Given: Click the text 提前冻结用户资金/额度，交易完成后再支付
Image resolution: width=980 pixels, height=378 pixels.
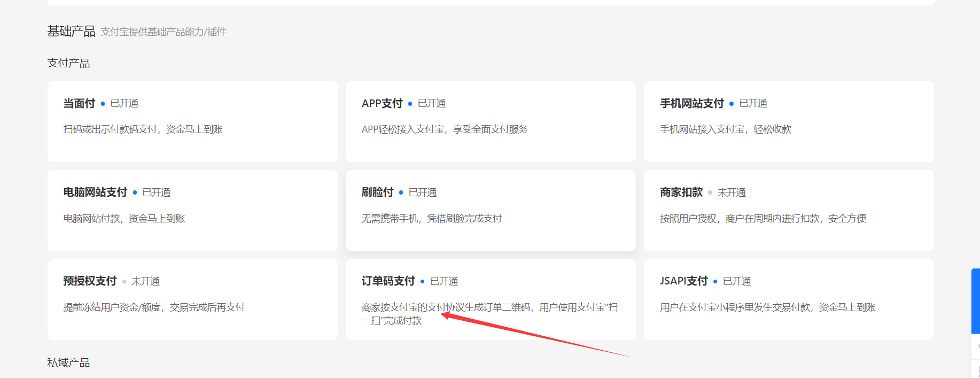Looking at the screenshot, I should [154, 307].
